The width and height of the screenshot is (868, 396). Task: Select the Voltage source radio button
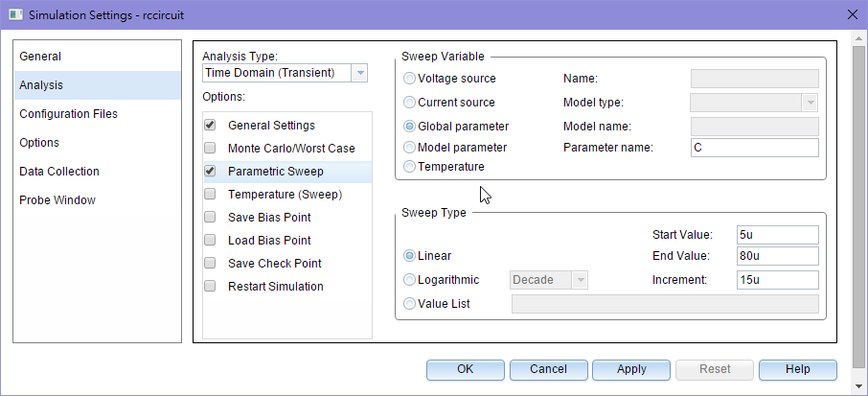click(410, 79)
